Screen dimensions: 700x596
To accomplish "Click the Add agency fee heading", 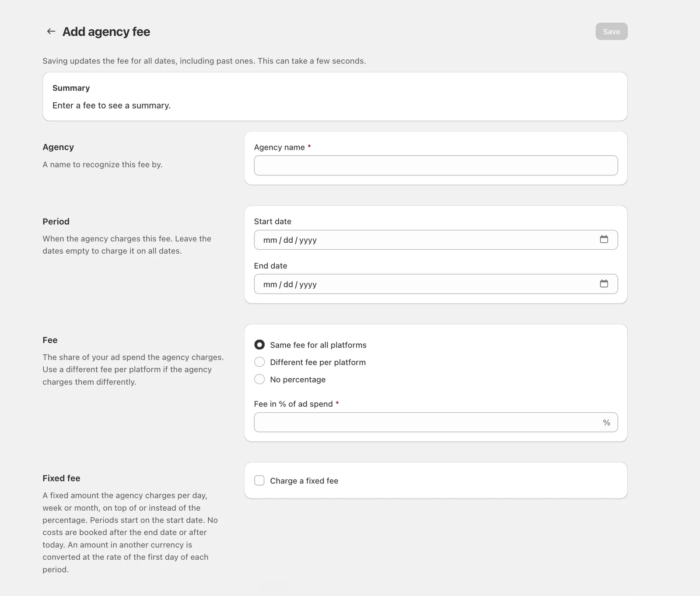I will coord(106,31).
